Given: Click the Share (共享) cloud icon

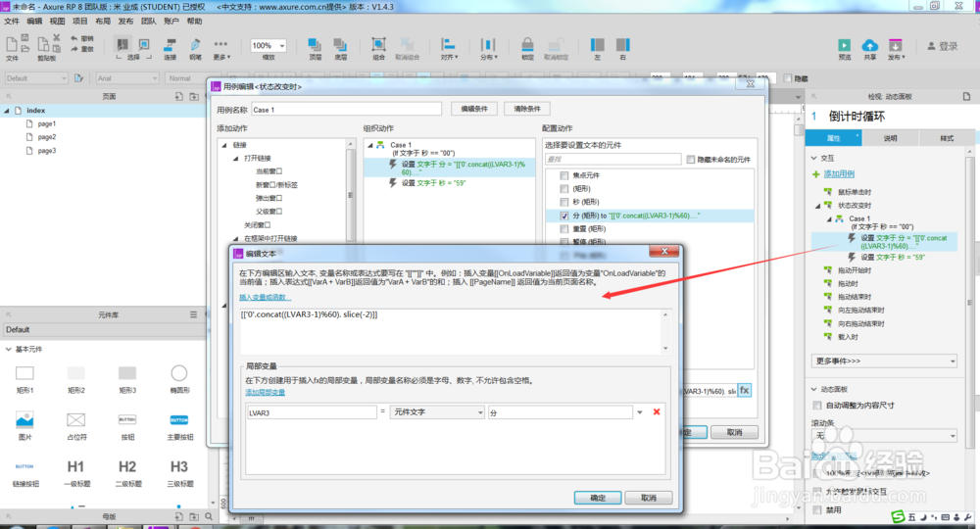Looking at the screenshot, I should point(869,45).
